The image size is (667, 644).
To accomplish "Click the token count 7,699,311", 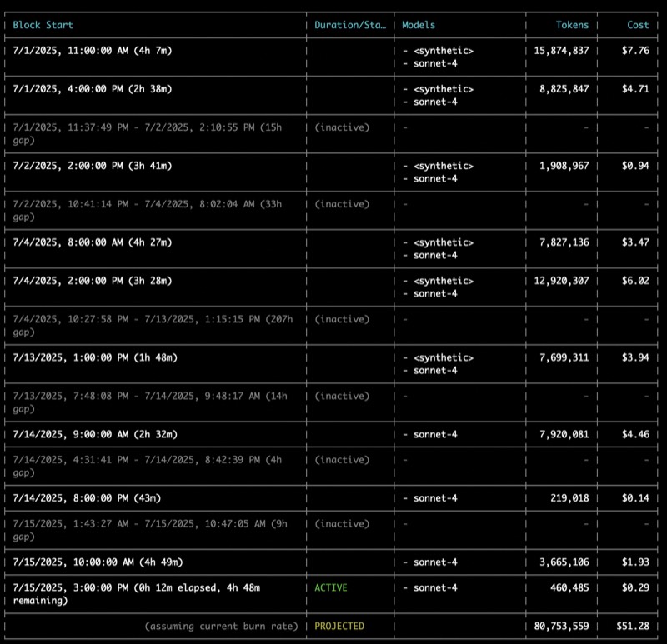I will coord(564,357).
